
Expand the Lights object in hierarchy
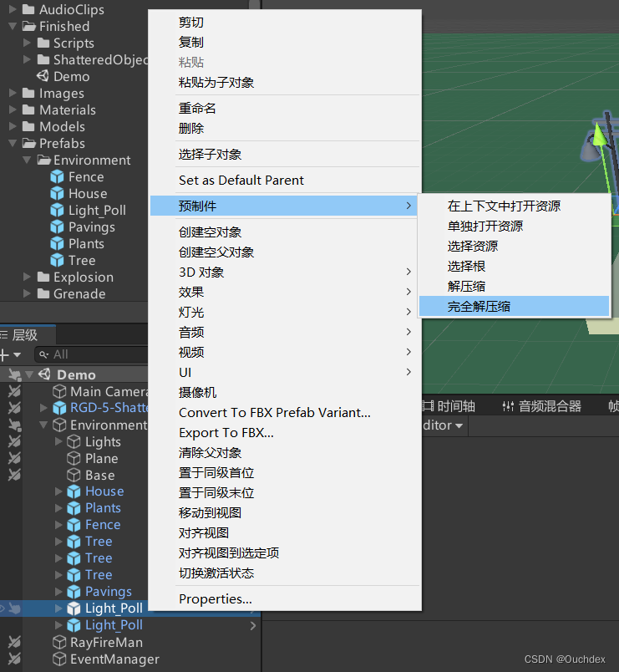click(x=58, y=441)
